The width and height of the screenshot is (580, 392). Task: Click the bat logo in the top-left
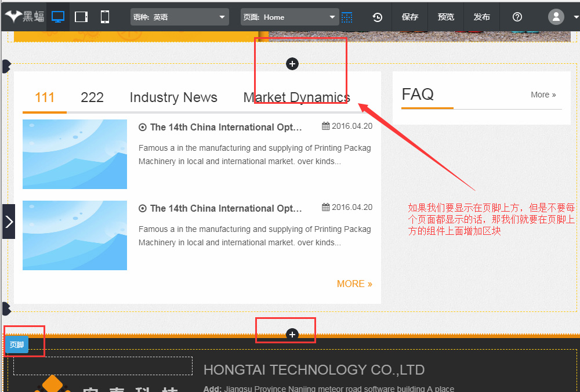(x=24, y=17)
